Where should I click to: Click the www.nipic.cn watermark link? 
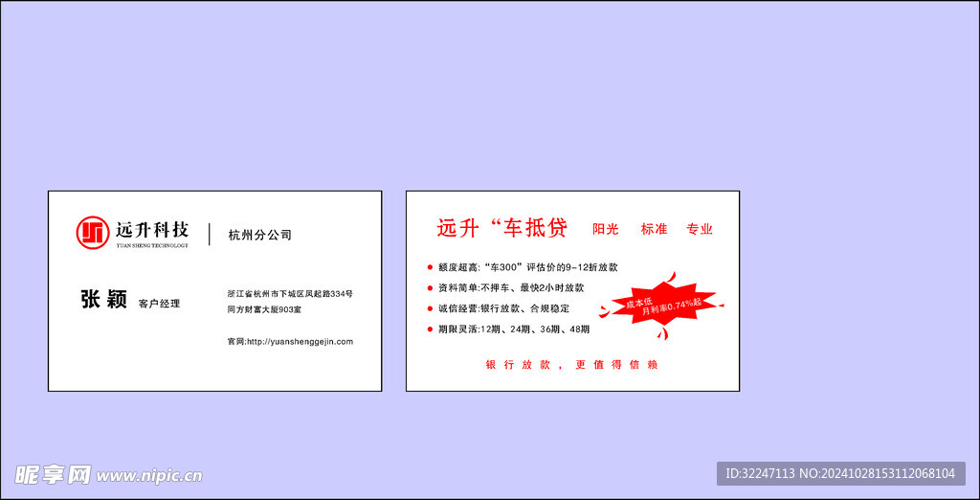coord(149,475)
